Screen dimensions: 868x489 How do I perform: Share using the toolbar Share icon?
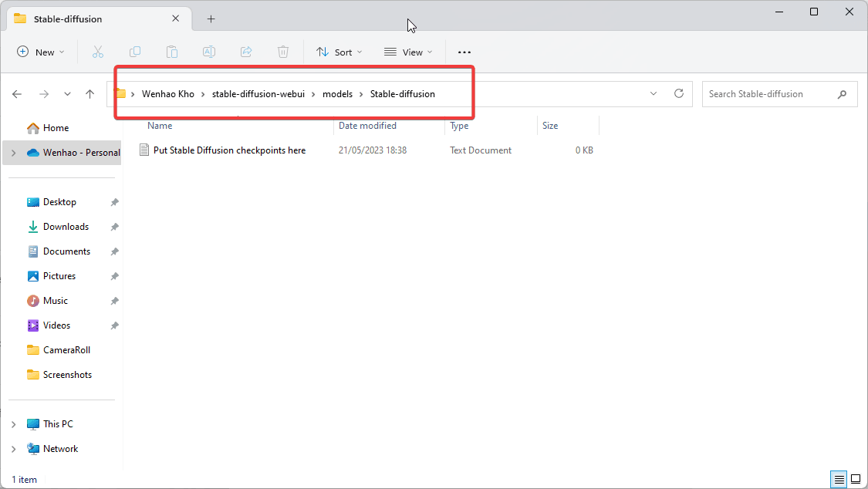pos(246,52)
